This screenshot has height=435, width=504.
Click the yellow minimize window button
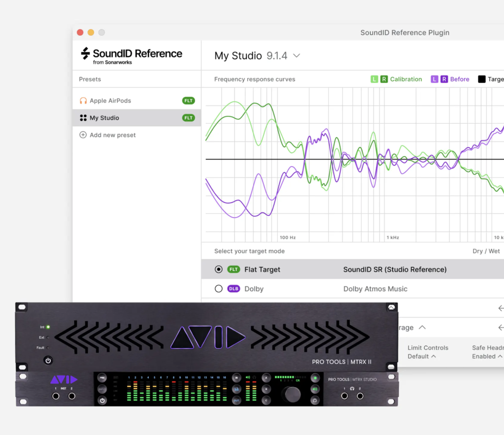pyautogui.click(x=91, y=32)
